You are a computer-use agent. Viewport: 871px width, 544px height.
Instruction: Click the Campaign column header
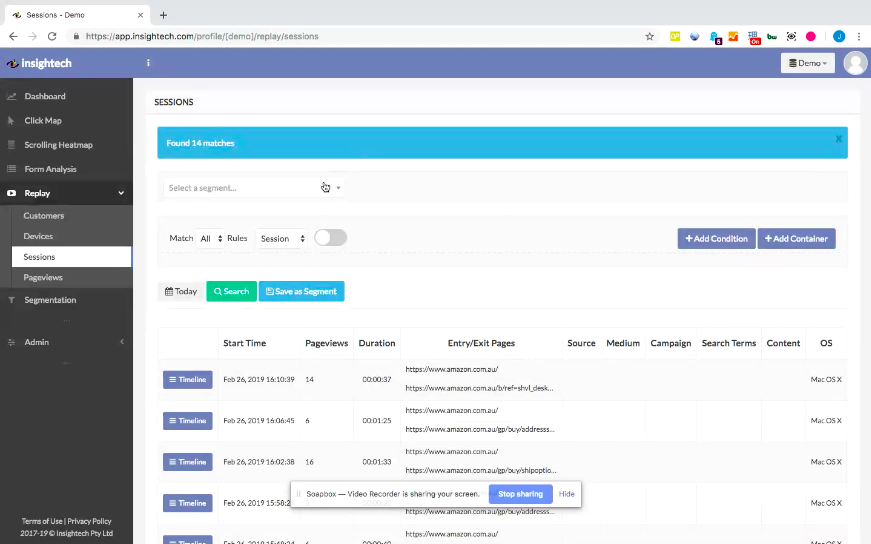tap(670, 343)
